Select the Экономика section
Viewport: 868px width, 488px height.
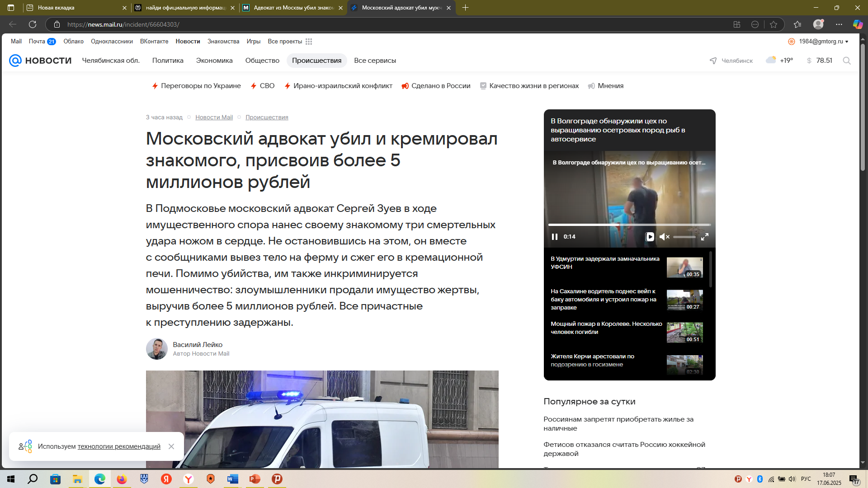[x=214, y=61]
